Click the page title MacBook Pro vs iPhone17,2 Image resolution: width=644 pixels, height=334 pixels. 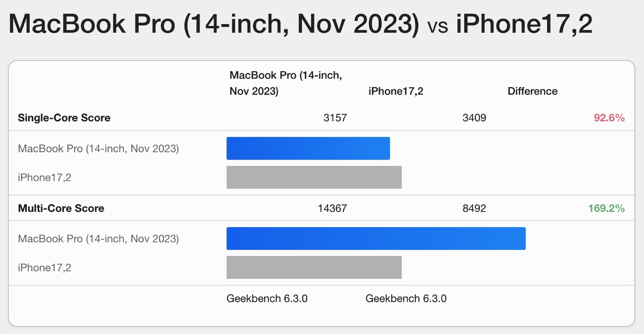300,24
